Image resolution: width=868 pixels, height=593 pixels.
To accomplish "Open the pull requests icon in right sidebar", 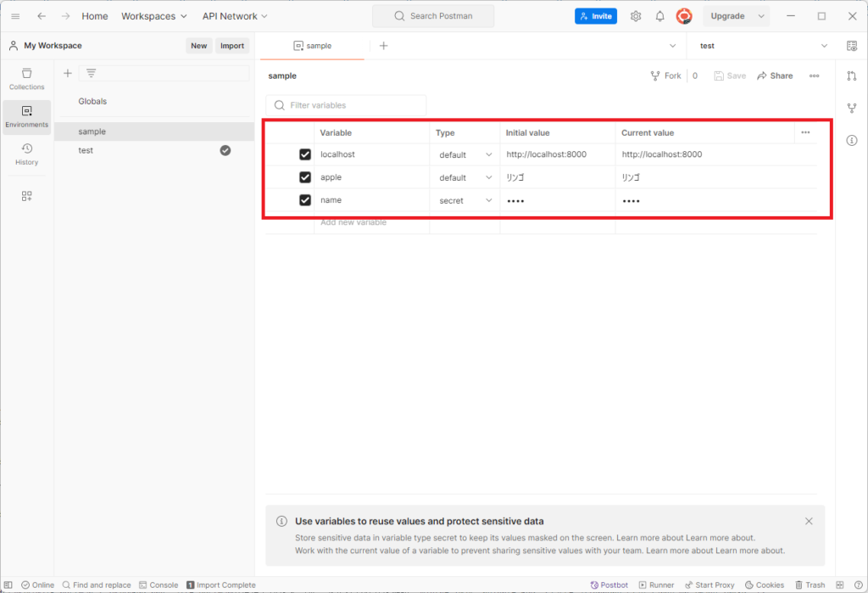I will [x=852, y=76].
